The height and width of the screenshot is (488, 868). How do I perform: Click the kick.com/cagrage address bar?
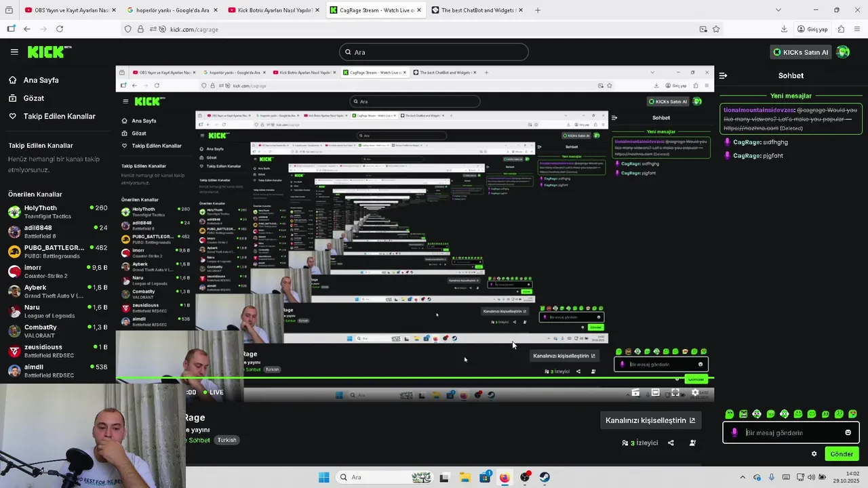click(420, 29)
